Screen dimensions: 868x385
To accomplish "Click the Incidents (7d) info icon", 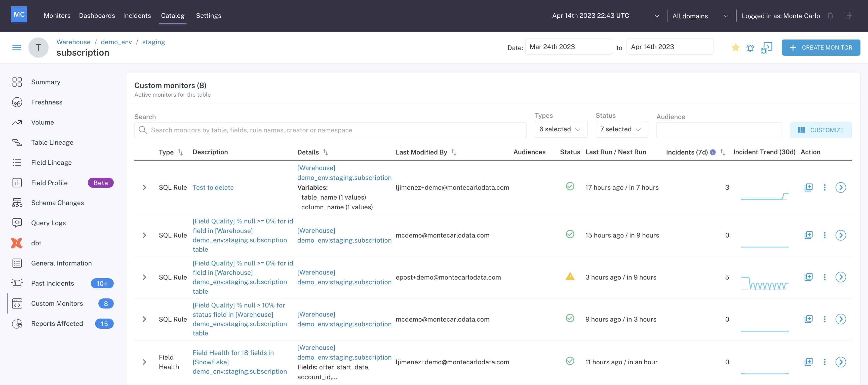I will tap(713, 152).
